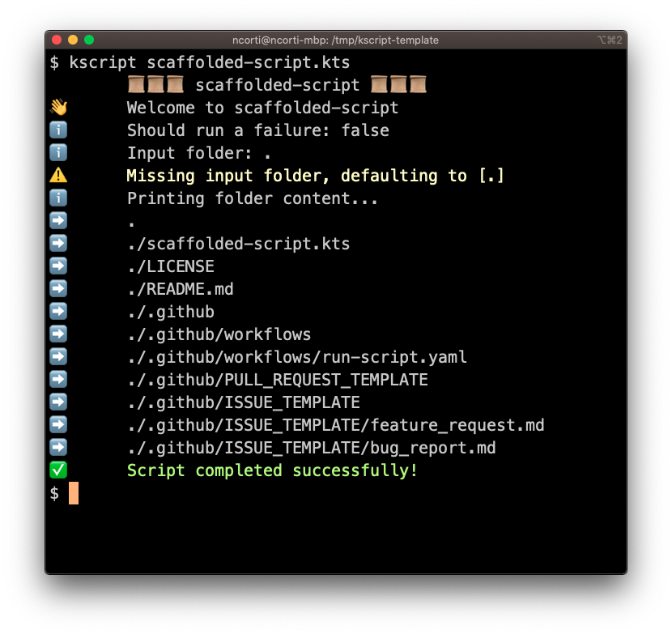Click info icon beside 'Input folder'
The width and height of the screenshot is (672, 634).
click(x=58, y=152)
